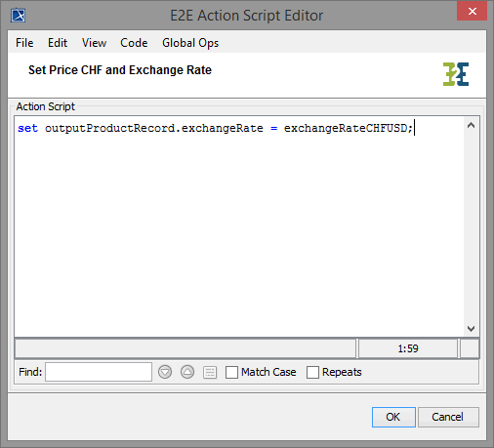The image size is (494, 448).
Task: Click inside the Find text field
Action: [x=99, y=372]
